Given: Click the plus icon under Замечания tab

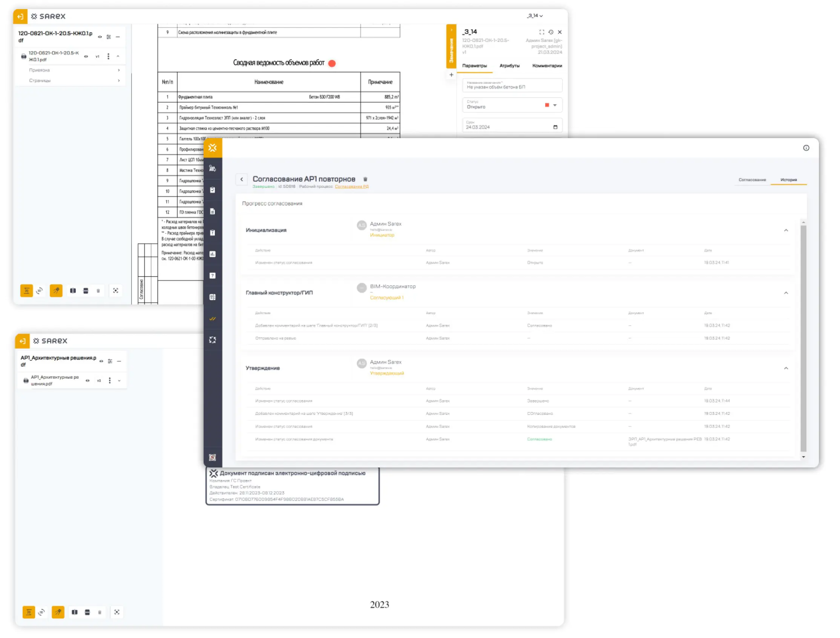Looking at the screenshot, I should pos(451,75).
